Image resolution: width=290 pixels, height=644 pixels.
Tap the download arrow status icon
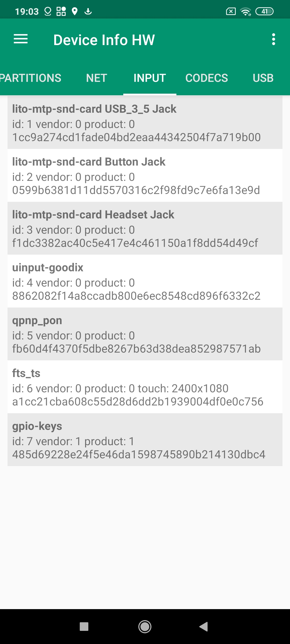point(88,12)
